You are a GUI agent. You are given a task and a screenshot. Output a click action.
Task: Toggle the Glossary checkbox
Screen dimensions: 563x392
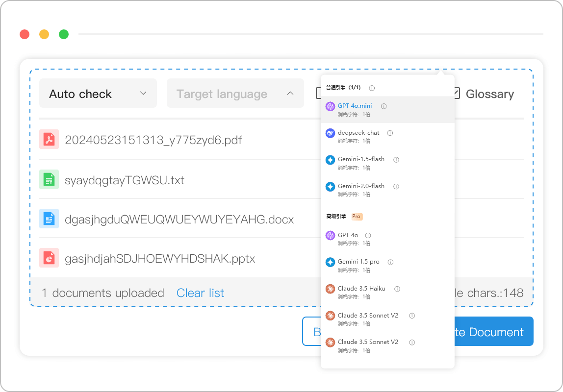pyautogui.click(x=457, y=93)
